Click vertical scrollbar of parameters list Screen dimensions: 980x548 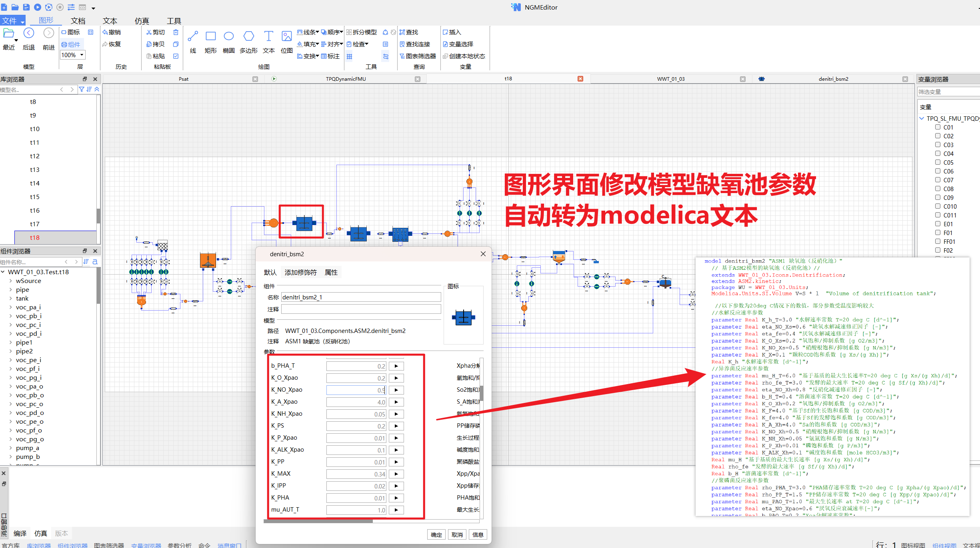coord(482,393)
